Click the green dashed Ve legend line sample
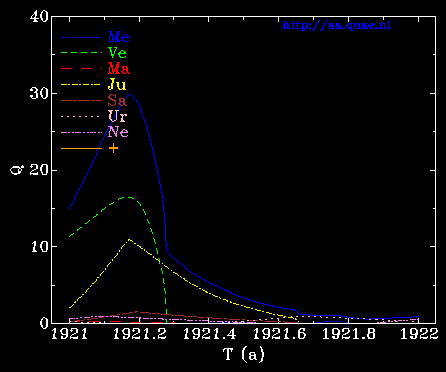The image size is (446, 372). pos(81,53)
